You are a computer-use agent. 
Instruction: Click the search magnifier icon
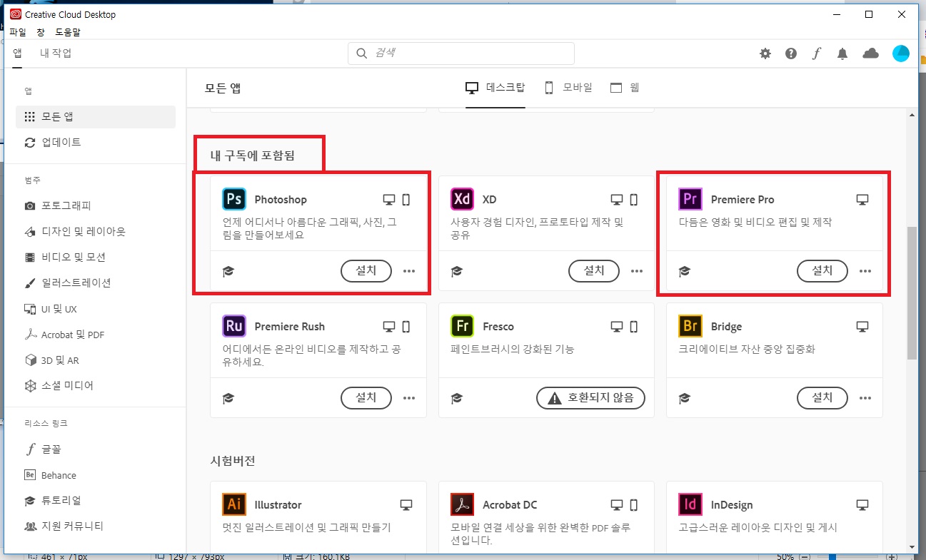pyautogui.click(x=361, y=54)
